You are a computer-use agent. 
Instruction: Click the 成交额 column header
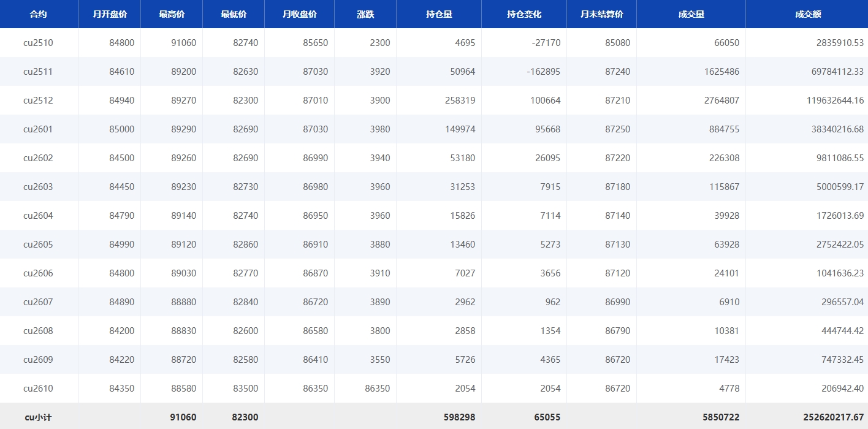(807, 14)
